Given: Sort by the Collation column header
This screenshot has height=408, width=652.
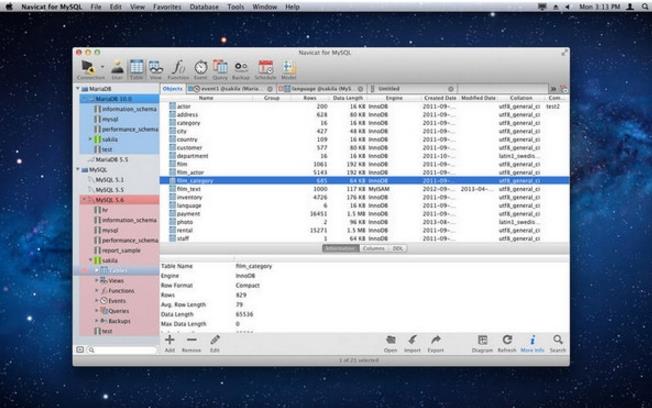Looking at the screenshot, I should click(x=521, y=98).
